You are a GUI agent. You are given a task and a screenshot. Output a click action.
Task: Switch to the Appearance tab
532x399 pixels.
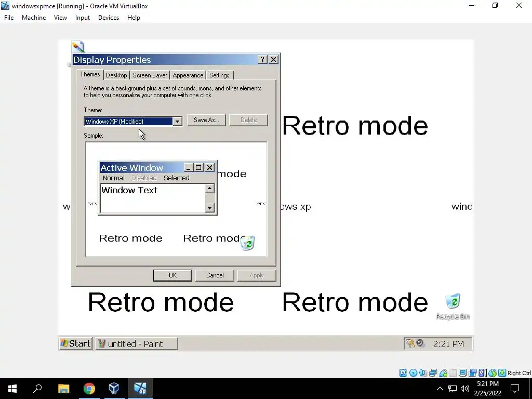(188, 75)
